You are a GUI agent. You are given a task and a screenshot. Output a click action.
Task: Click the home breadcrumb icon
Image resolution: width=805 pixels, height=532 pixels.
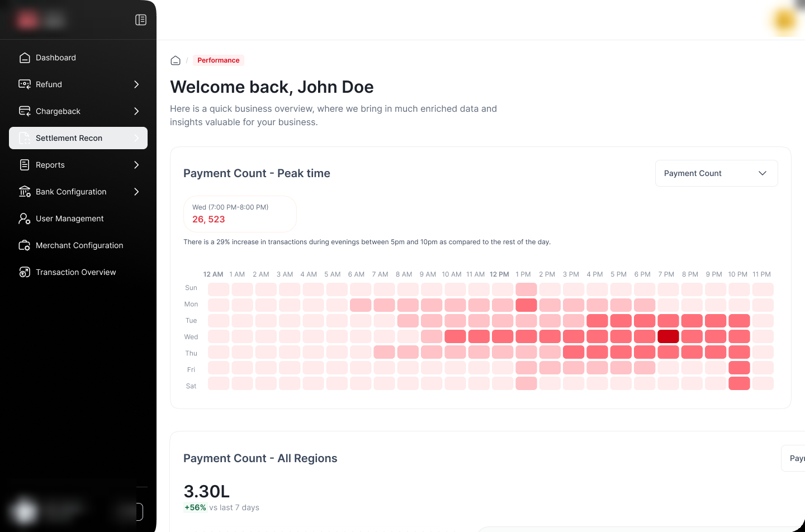click(x=176, y=60)
